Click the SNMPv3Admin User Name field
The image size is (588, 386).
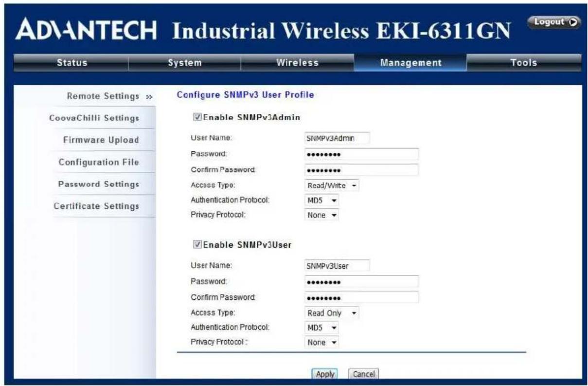337,138
